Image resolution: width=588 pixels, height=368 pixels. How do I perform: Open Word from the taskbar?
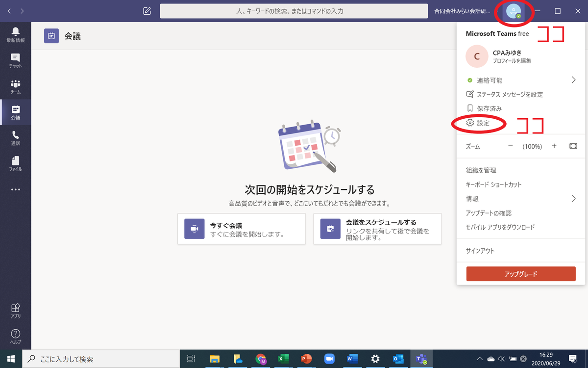tap(352, 359)
